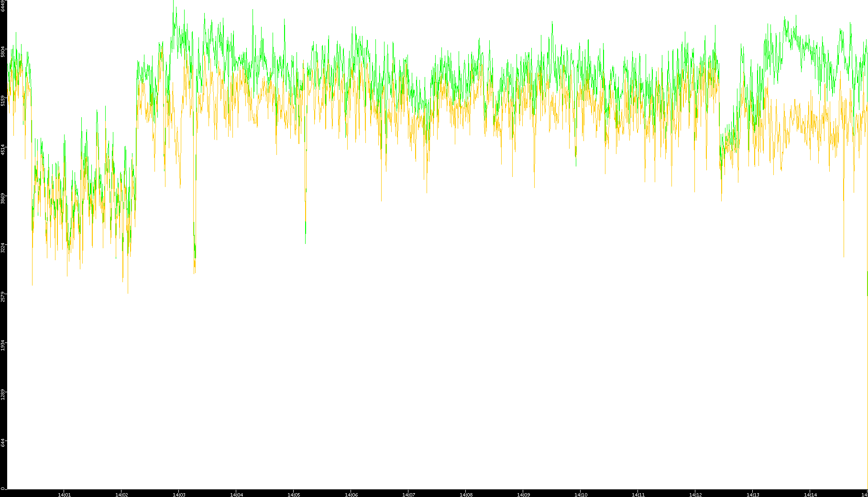Select the 3224 y-axis label
868x497 pixels.
click(x=3, y=248)
